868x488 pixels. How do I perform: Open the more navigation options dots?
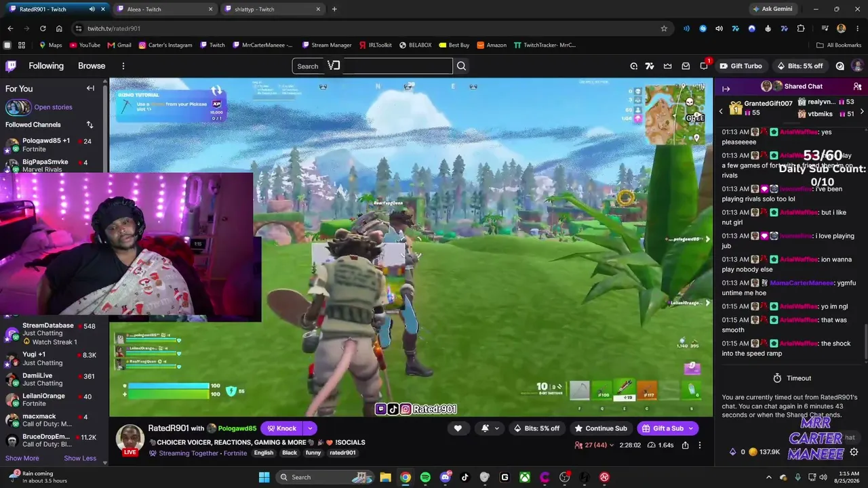click(123, 66)
